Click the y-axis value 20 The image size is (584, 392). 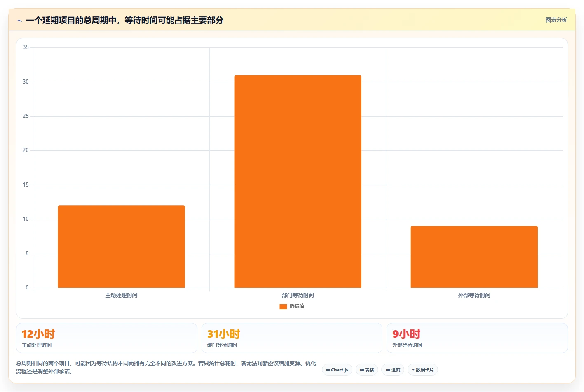pyautogui.click(x=26, y=150)
